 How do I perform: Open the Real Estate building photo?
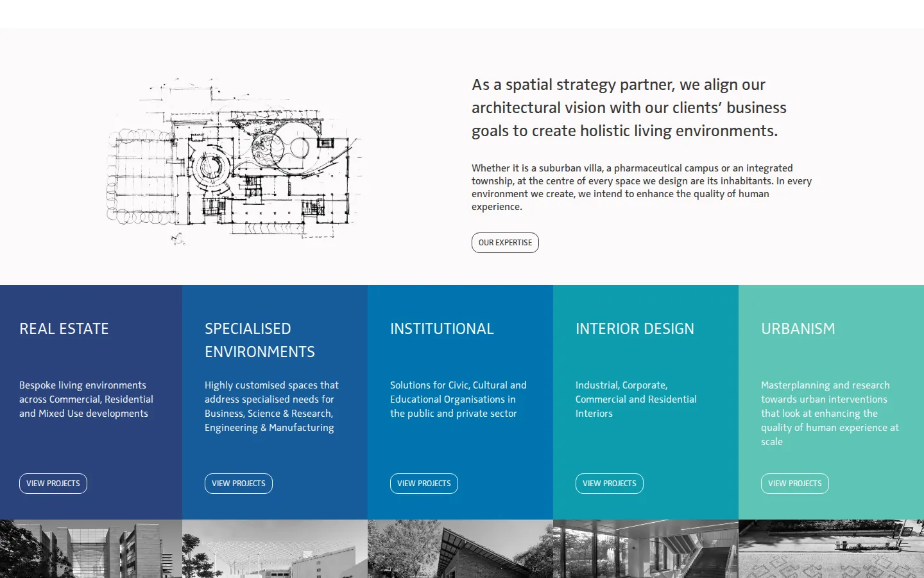click(x=91, y=548)
